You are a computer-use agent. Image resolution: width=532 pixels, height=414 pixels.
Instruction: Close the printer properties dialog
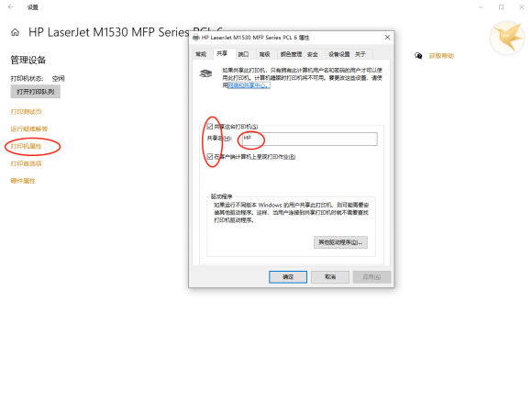(x=387, y=37)
